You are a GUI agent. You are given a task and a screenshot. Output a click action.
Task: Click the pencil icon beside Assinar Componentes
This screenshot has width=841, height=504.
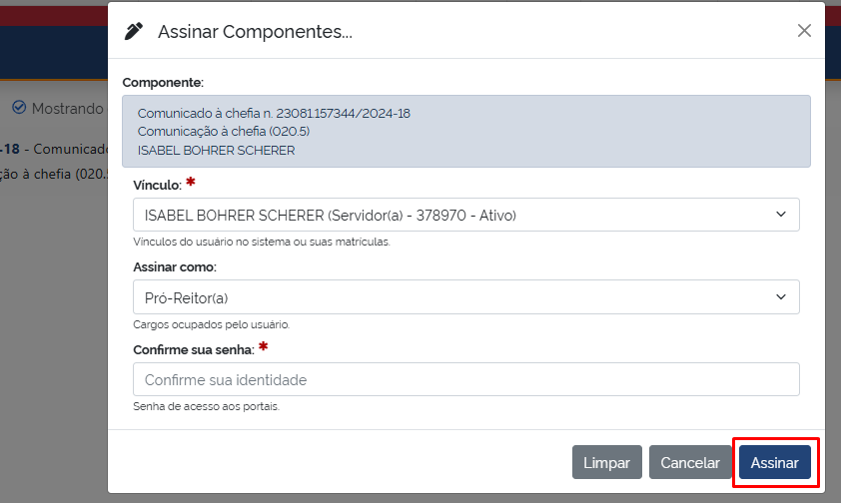tap(134, 31)
